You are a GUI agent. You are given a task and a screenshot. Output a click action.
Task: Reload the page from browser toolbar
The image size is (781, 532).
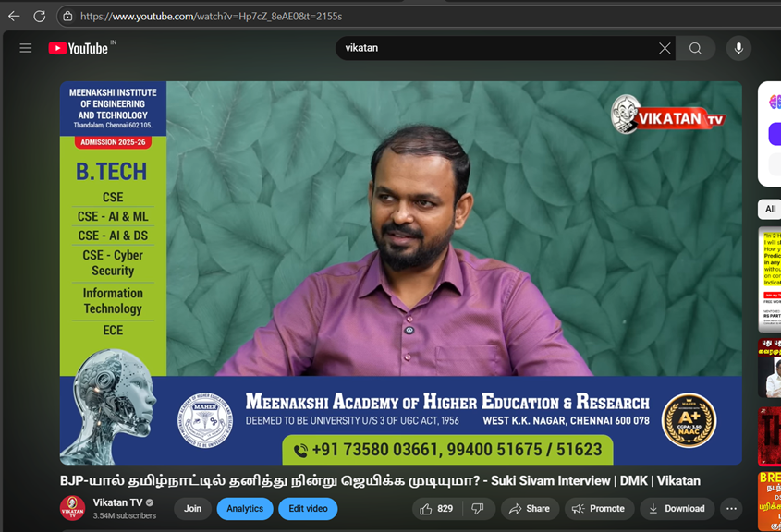39,16
